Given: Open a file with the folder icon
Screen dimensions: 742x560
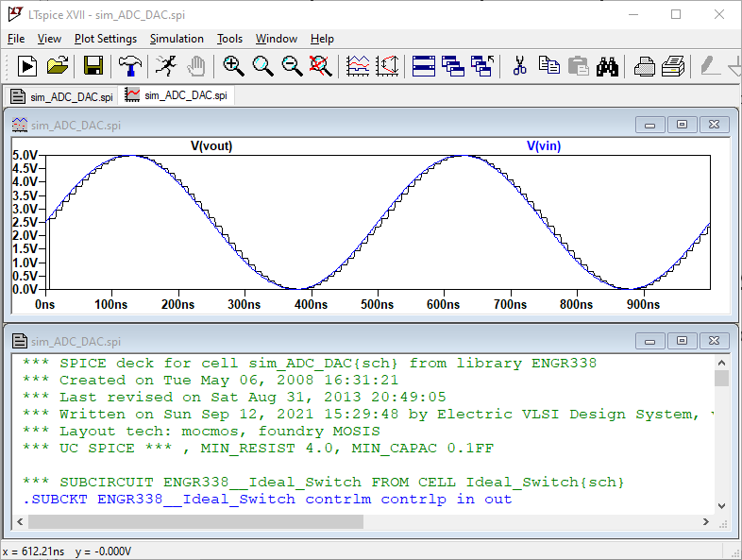Looking at the screenshot, I should tap(58, 66).
